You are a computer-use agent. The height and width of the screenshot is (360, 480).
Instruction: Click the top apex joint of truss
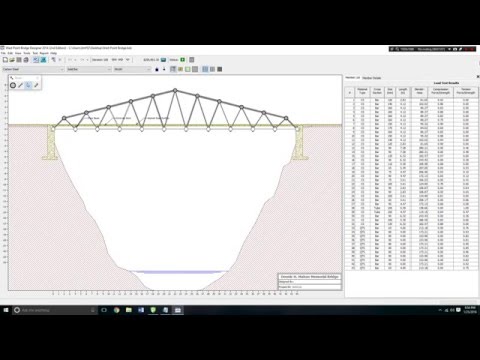(x=175, y=90)
